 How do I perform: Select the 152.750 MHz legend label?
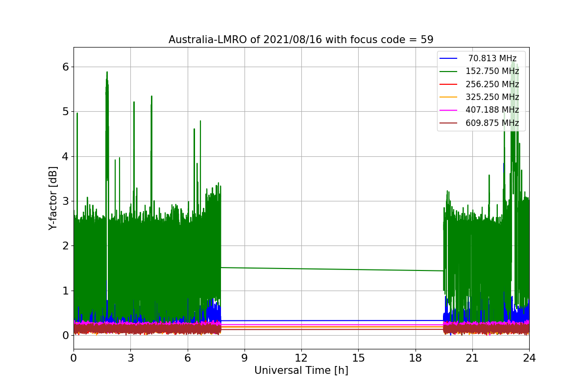(492, 72)
